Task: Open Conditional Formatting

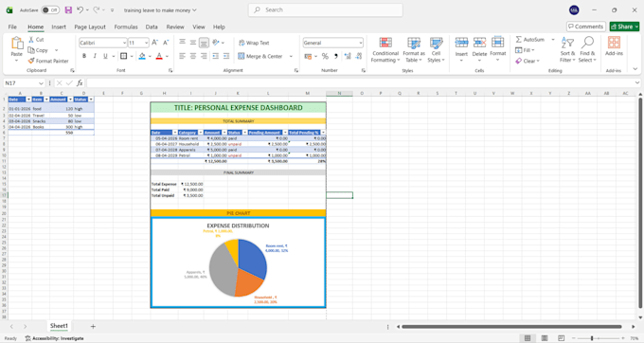Action: click(385, 49)
